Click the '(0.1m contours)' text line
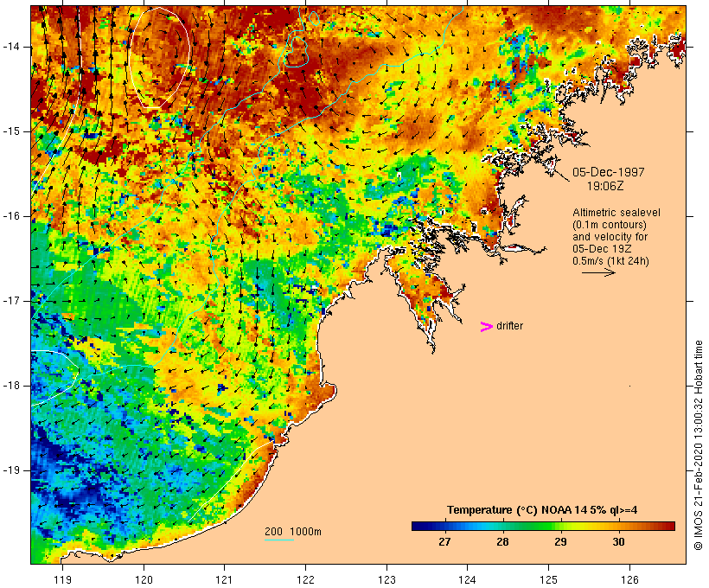 610,224
